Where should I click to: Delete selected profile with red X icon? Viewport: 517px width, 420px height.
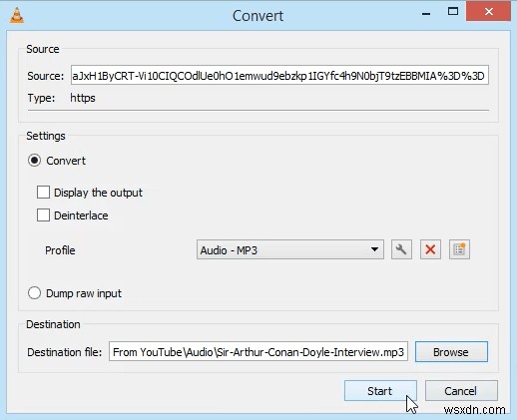point(430,249)
